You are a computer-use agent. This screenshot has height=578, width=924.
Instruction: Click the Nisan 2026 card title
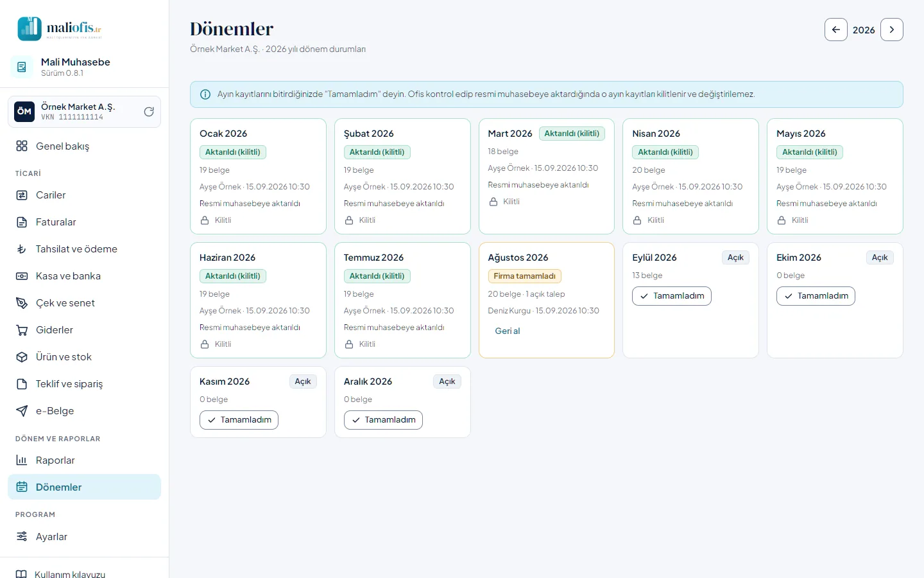656,134
